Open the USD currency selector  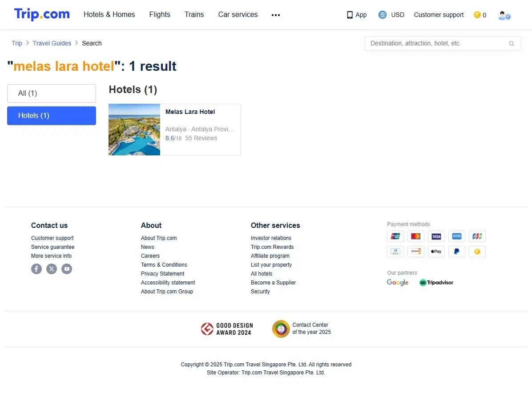tap(398, 15)
